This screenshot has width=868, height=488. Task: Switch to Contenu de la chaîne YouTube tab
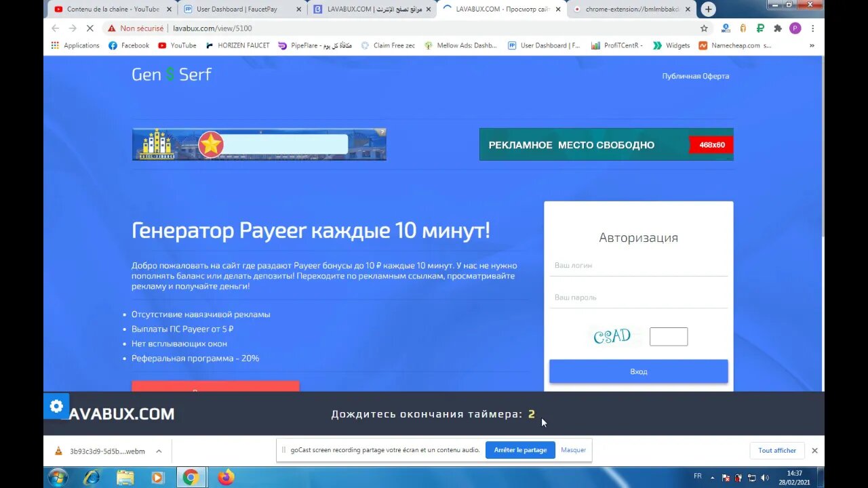113,9
